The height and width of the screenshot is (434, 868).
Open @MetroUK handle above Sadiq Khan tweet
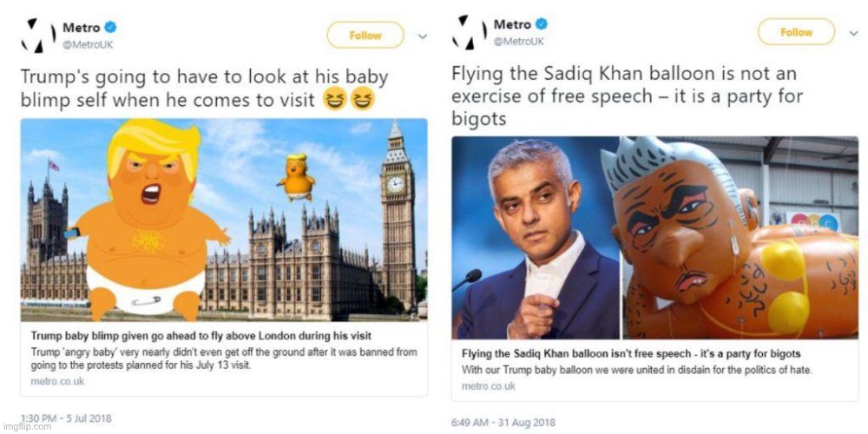click(519, 41)
